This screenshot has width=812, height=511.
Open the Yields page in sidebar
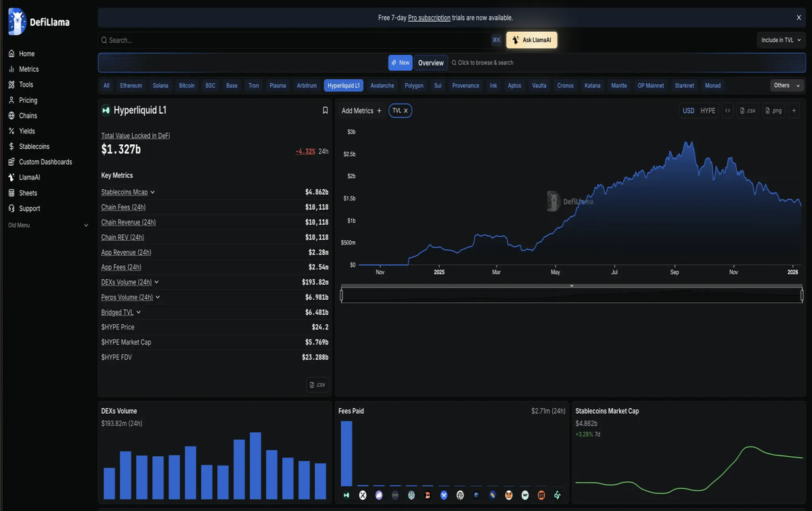click(27, 131)
